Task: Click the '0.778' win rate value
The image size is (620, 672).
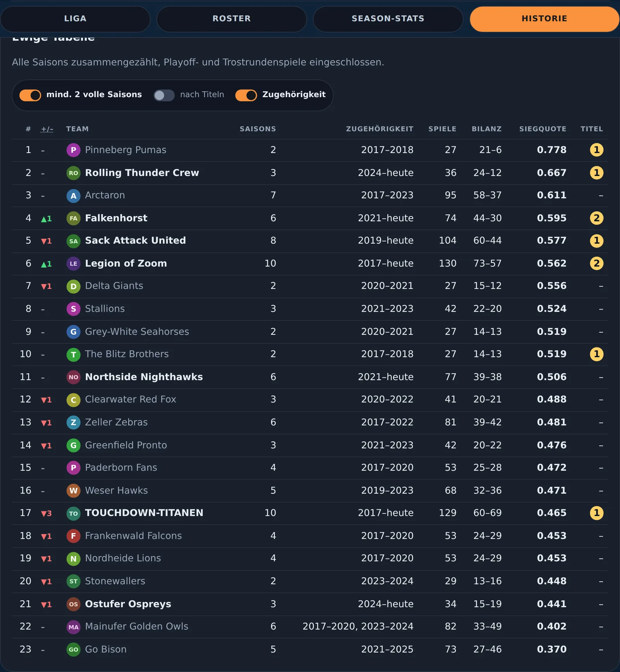Action: 552,150
